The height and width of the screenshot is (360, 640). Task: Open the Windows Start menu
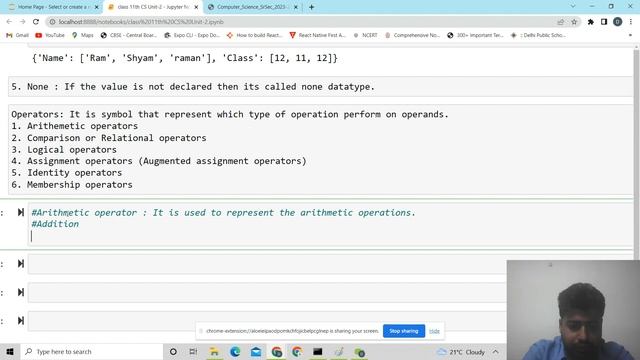tap(10, 351)
